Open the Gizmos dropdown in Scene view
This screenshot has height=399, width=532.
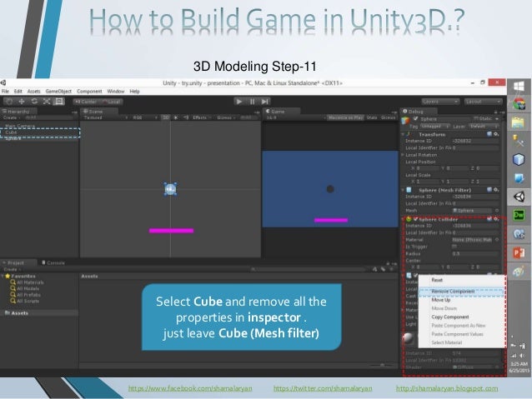[226, 117]
